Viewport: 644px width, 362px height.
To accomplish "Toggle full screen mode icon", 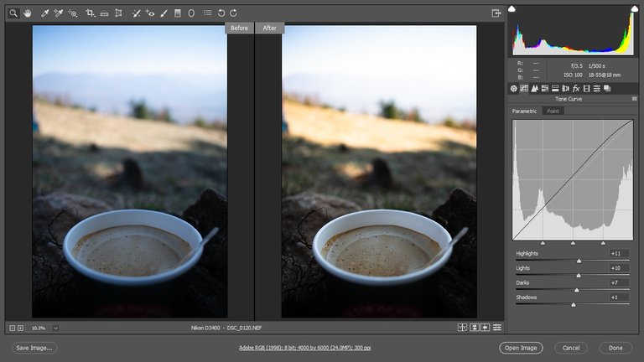I will [496, 13].
